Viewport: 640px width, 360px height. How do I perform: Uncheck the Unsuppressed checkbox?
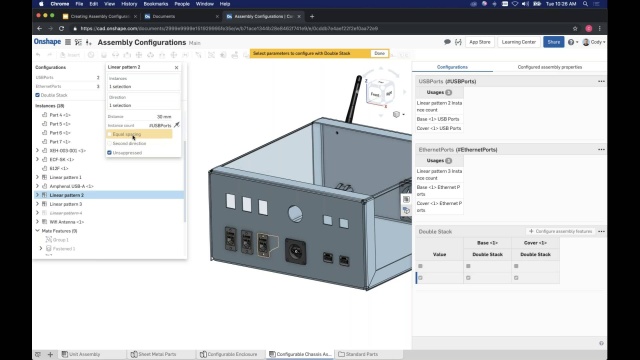click(109, 153)
